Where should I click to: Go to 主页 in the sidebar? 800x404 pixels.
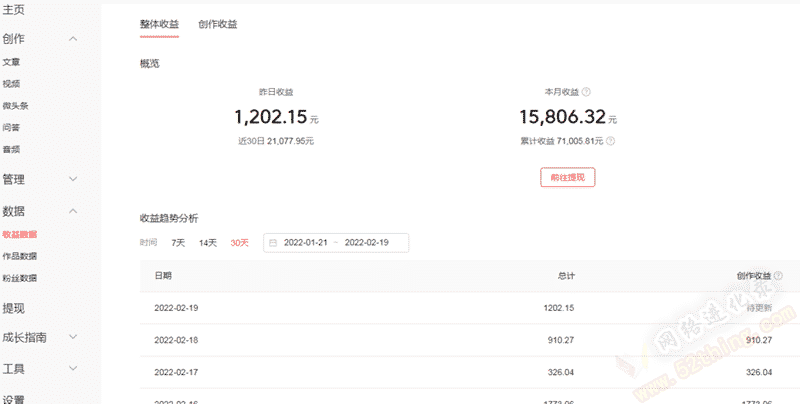(14, 10)
